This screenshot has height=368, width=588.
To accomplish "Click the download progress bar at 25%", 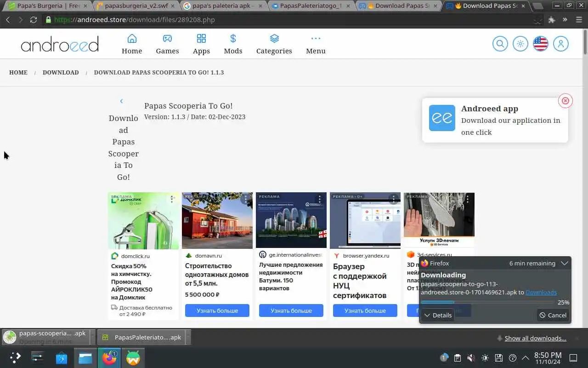I will pos(487,302).
